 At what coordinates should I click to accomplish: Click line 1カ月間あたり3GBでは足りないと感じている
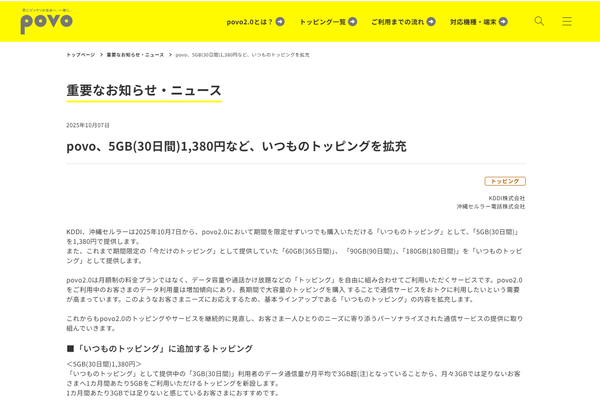tap(173, 393)
